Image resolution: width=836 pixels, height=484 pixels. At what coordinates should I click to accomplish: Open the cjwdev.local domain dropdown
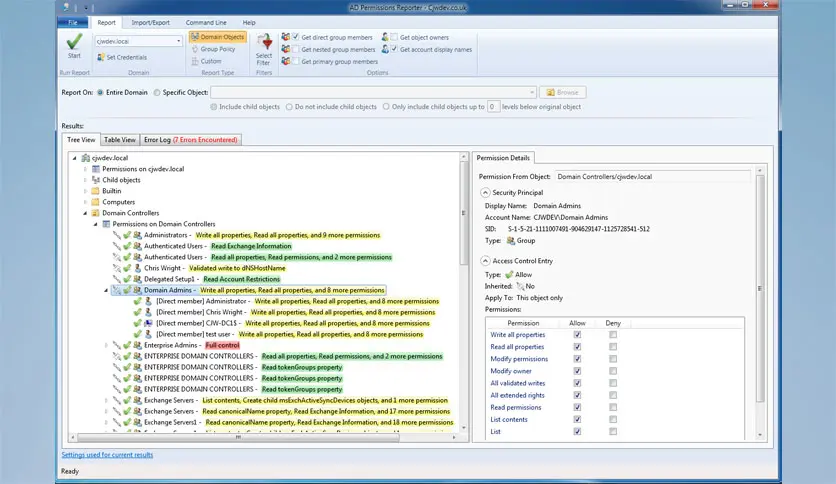(x=178, y=41)
